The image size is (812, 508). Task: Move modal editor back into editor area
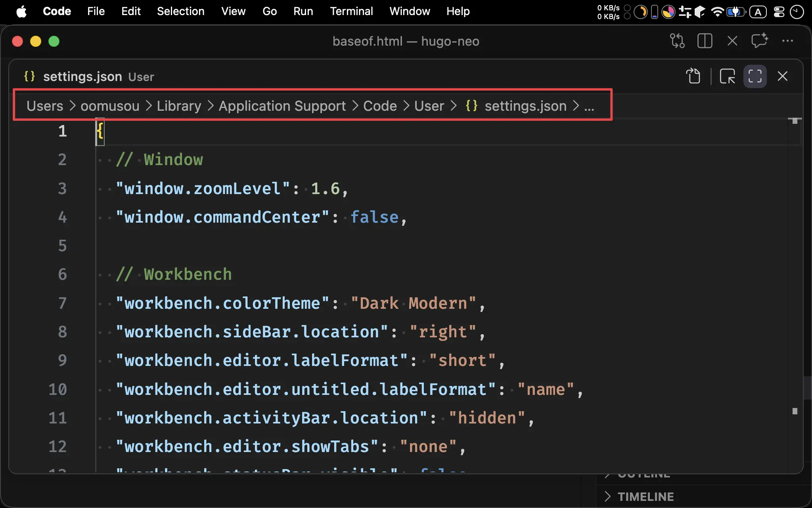(x=727, y=76)
